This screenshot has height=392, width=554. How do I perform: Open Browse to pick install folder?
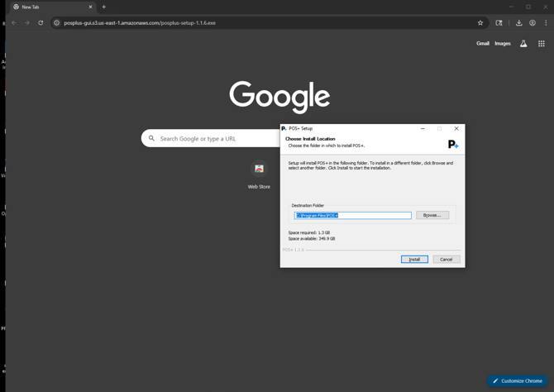432,215
